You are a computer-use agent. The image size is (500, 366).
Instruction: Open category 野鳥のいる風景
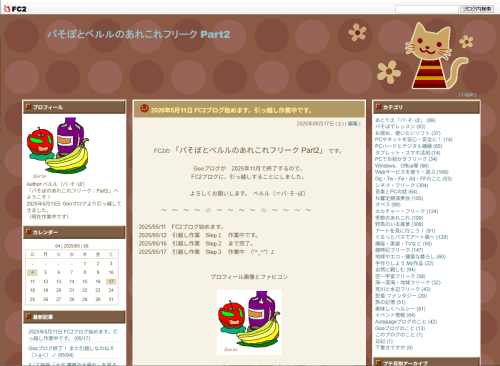click(x=399, y=224)
